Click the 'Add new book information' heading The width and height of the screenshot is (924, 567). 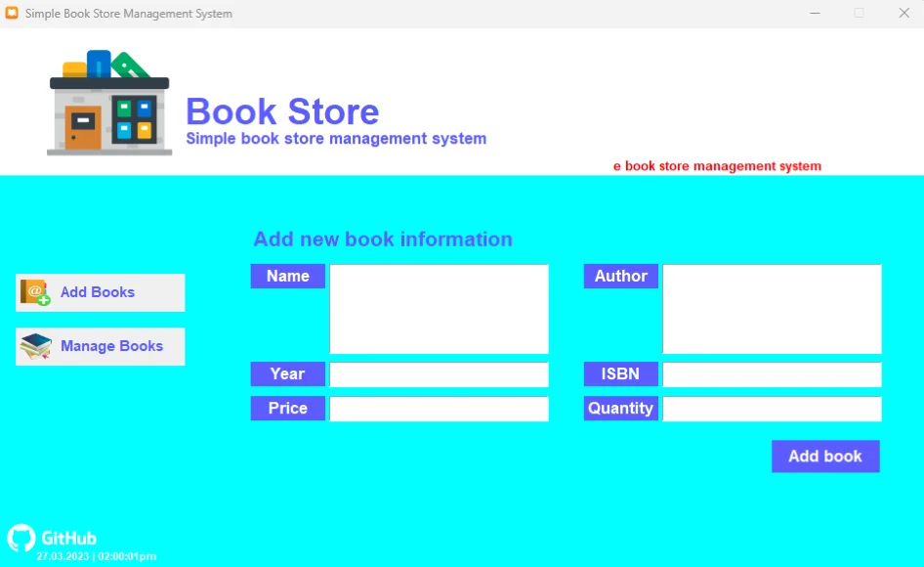(383, 239)
